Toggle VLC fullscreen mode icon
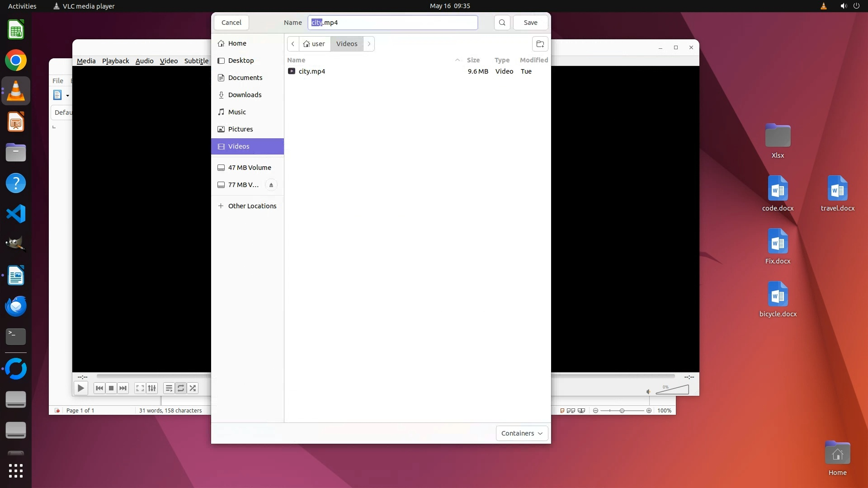The image size is (868, 488). pyautogui.click(x=140, y=388)
